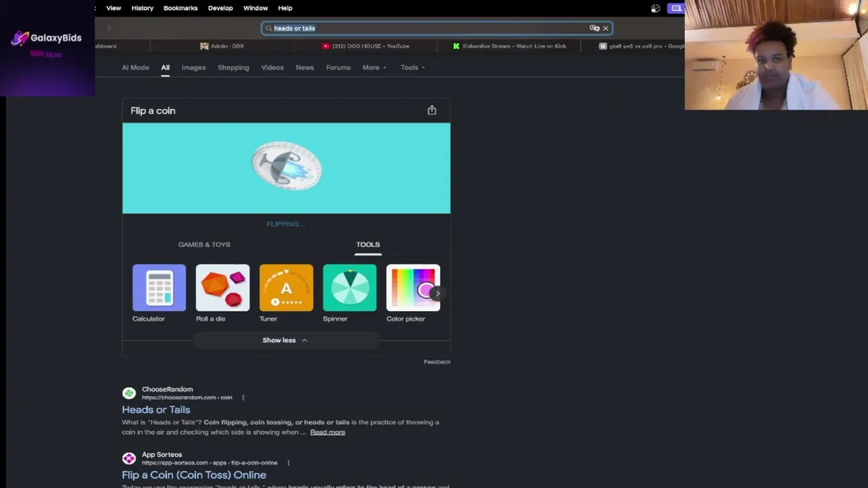The height and width of the screenshot is (488, 868).
Task: Clear the address bar with the X icon
Action: (x=606, y=28)
